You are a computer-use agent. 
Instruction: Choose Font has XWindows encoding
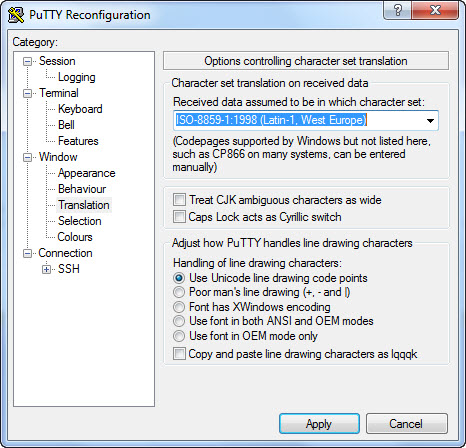(179, 307)
